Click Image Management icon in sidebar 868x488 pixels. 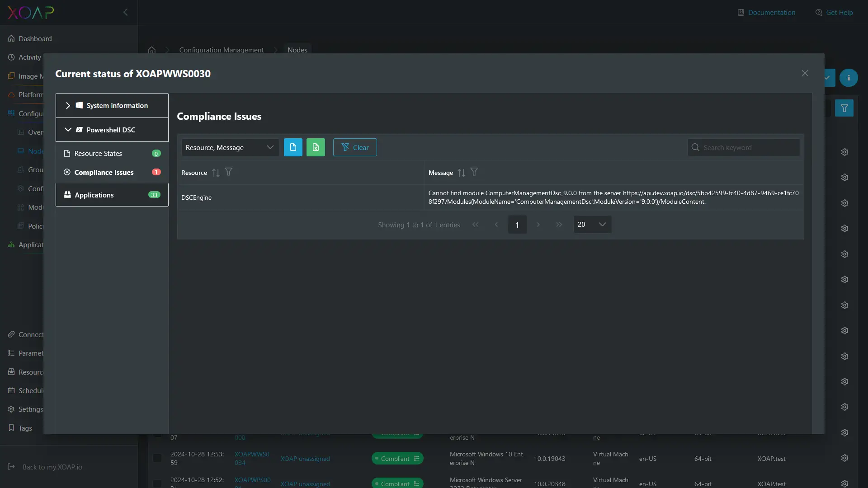(11, 76)
